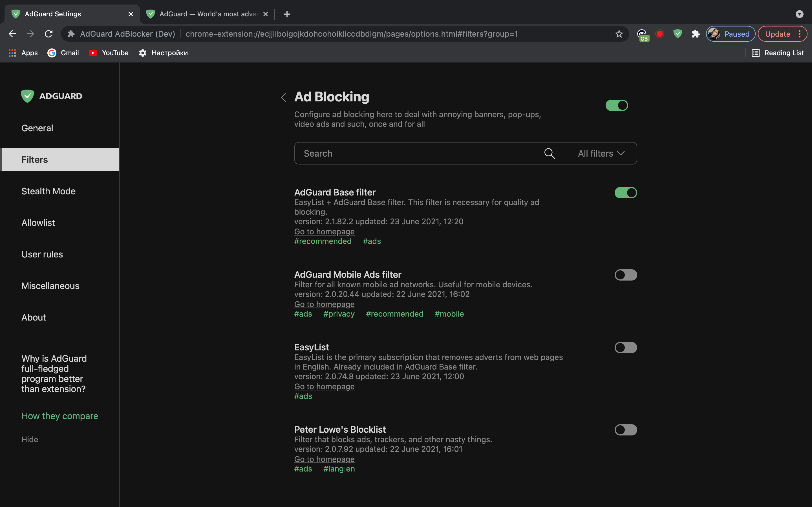Click the AdGuard extension icon in browser
The height and width of the screenshot is (507, 812).
(x=678, y=34)
